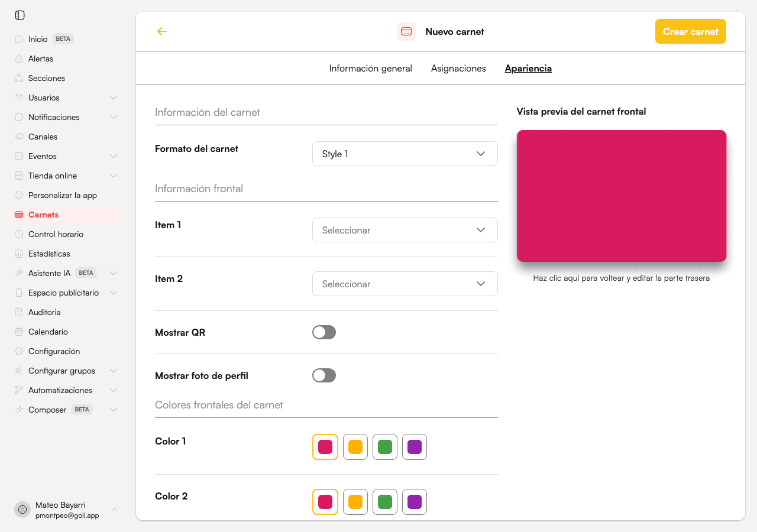The width and height of the screenshot is (757, 532).
Task: Expand the Automatizaciones chevron
Action: [114, 390]
